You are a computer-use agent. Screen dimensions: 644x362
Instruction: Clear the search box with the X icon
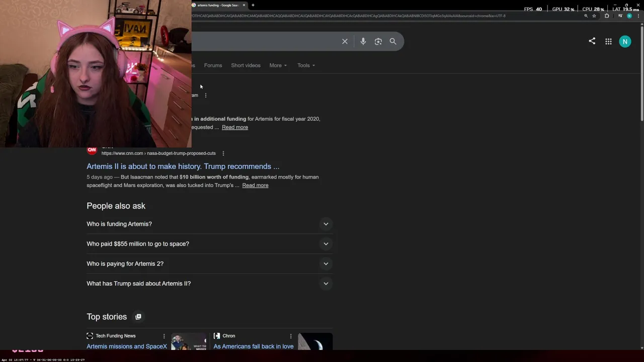(345, 41)
